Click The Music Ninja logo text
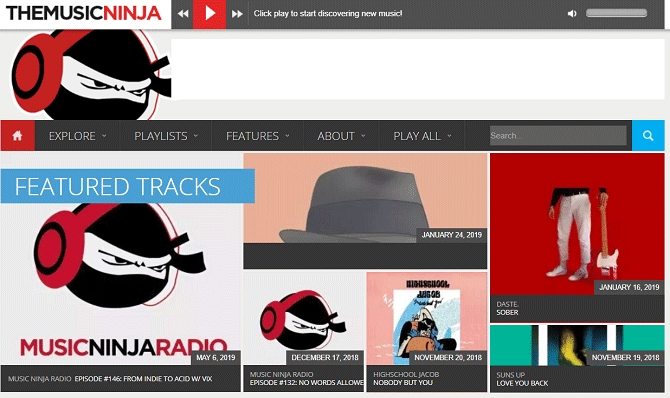 click(x=84, y=14)
